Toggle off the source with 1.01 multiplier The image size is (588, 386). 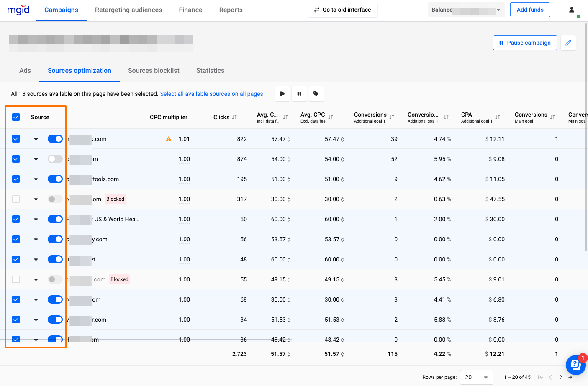pos(55,139)
